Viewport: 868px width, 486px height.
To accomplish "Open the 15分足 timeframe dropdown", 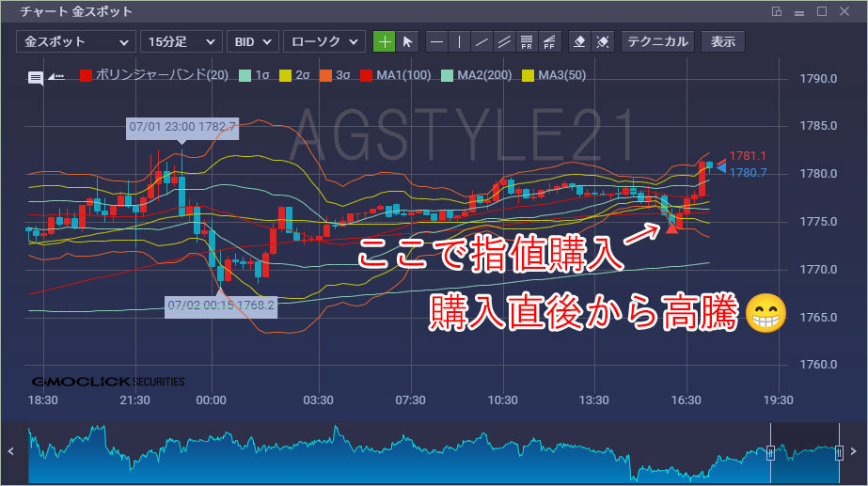I will 181,41.
